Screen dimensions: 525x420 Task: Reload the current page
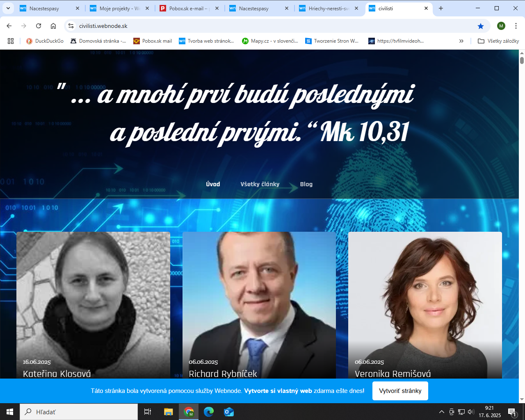pos(39,26)
